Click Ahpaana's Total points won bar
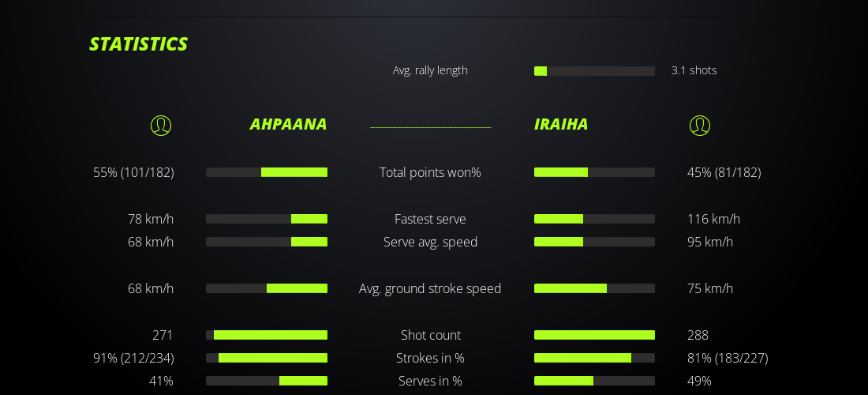The height and width of the screenshot is (395, 868). pyautogui.click(x=267, y=172)
